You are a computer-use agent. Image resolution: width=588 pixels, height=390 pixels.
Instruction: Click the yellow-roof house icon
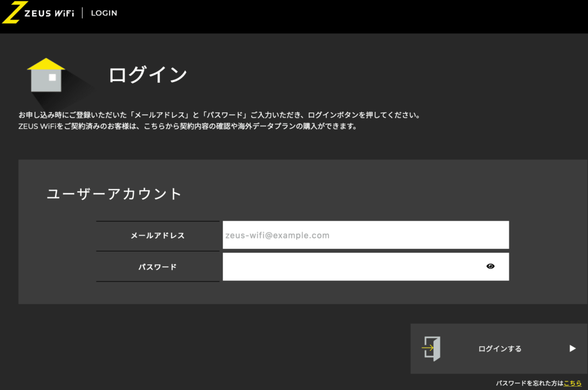[47, 76]
